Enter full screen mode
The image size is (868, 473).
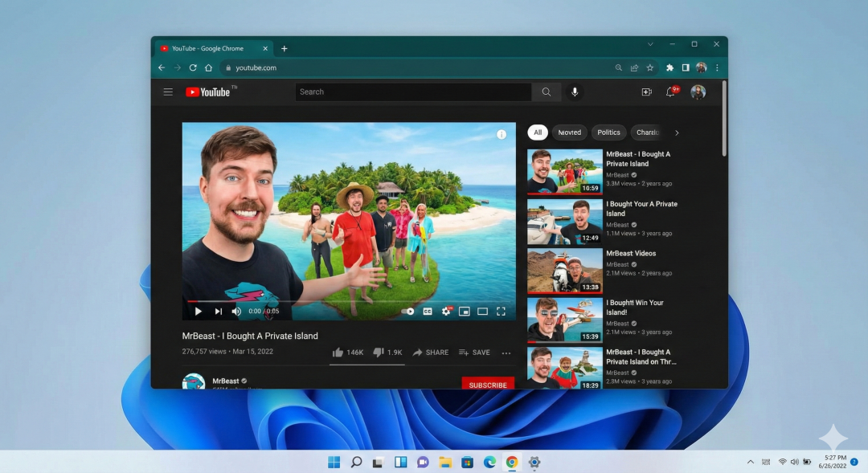tap(501, 312)
